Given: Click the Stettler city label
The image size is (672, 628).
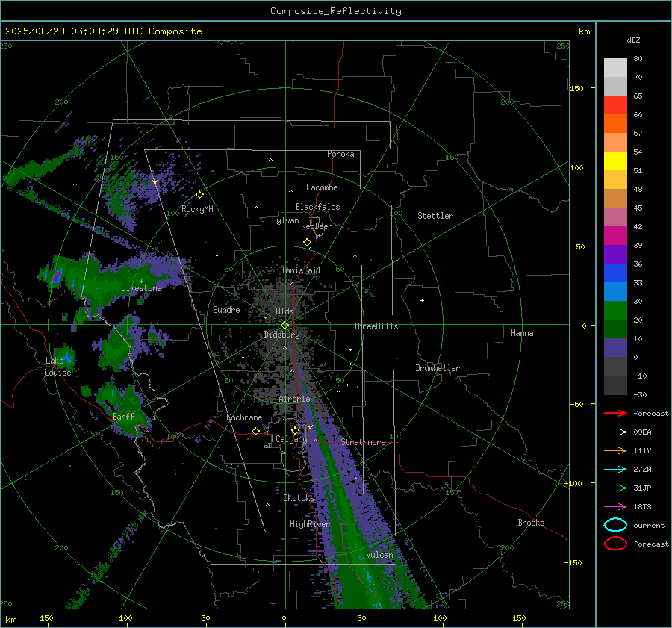Looking at the screenshot, I should click(x=435, y=216).
